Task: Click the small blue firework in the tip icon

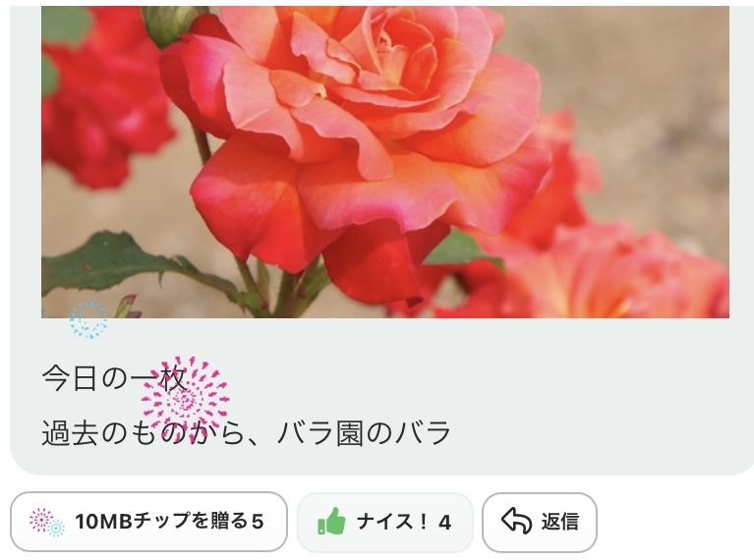Action: [56, 529]
